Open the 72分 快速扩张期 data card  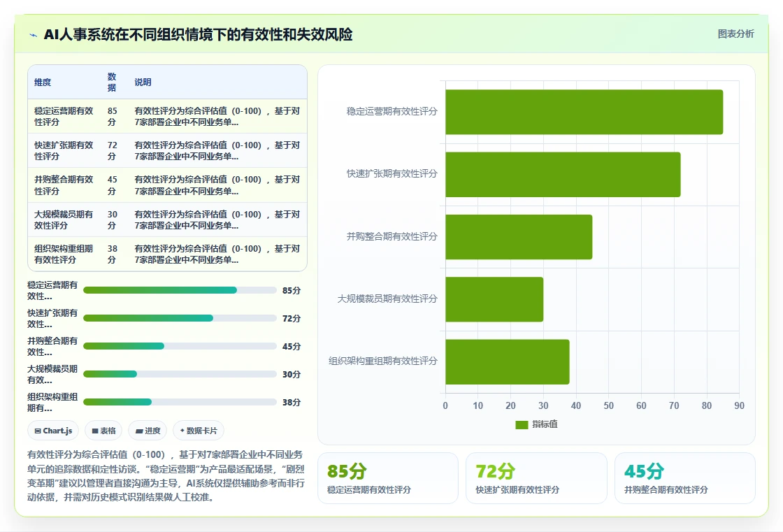(536, 478)
